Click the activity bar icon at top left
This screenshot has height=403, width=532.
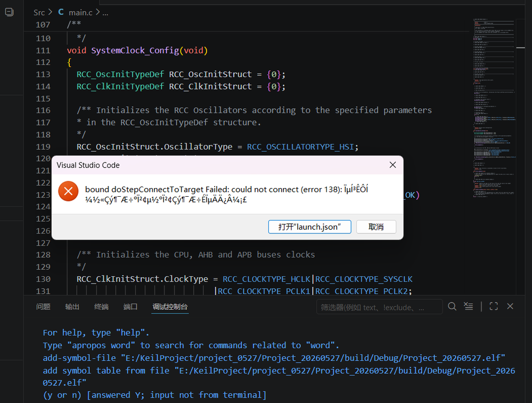9,12
